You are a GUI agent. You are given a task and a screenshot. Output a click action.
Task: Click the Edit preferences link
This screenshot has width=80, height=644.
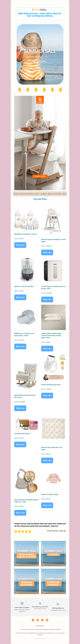click(40, 639)
